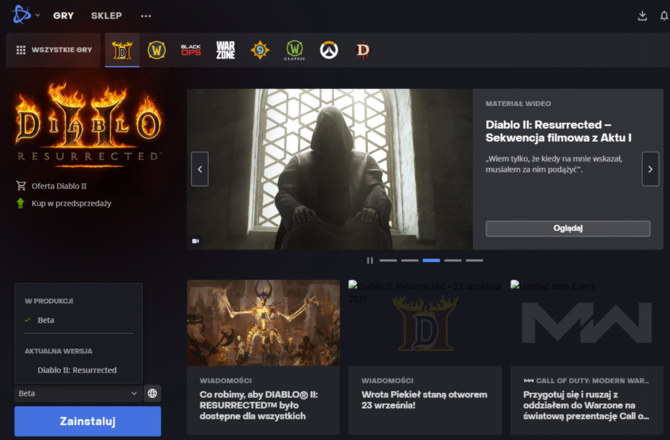Click the Zainstaluj button
This screenshot has height=440, width=670.
(x=88, y=421)
